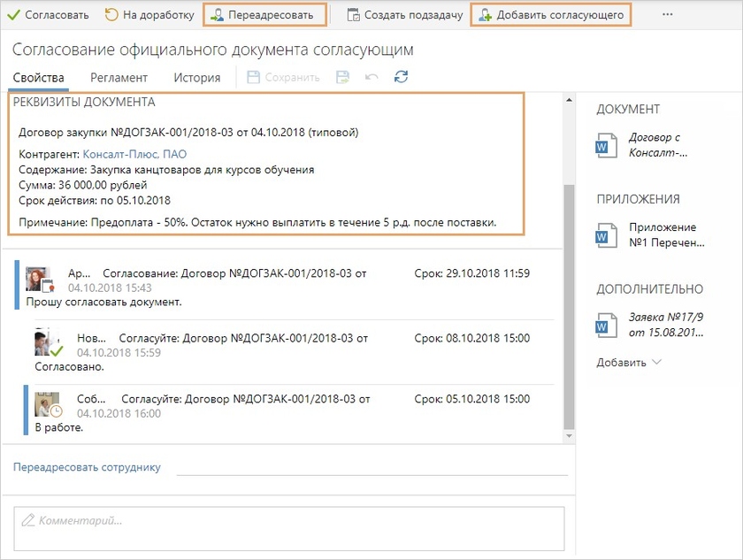
Task: Click into the Комментарий text box
Action: click(x=288, y=528)
